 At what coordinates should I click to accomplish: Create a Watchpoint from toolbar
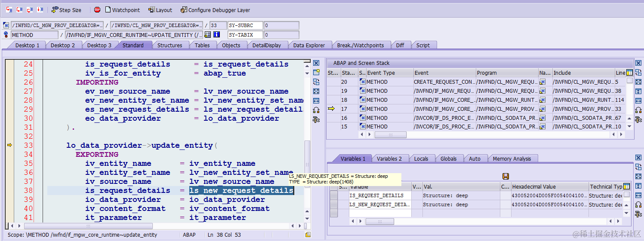(122, 9)
